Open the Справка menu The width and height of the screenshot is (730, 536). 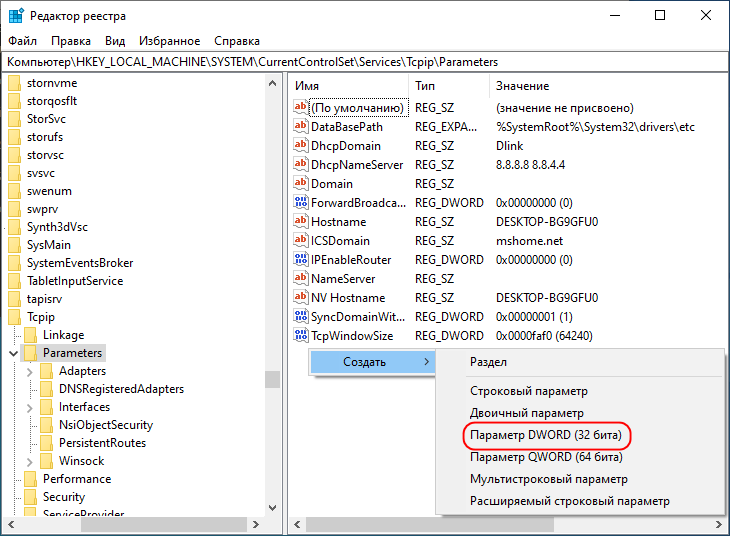pos(237,41)
